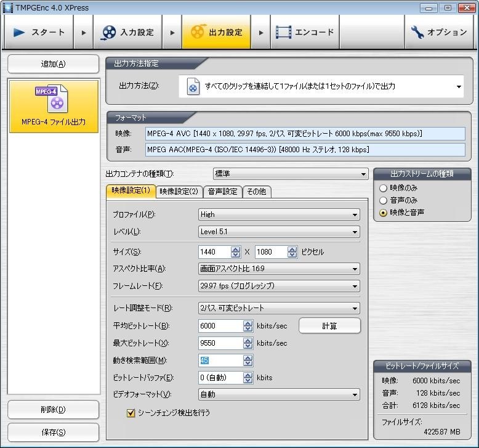Viewport: 479px width, 448px height.
Task: Go to the スタート stage
Action: tap(39, 32)
